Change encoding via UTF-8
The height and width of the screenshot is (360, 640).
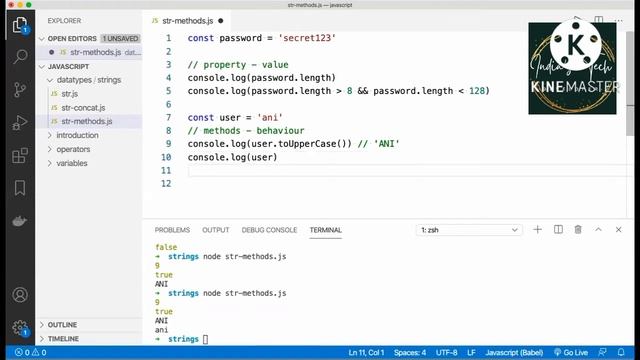(x=447, y=353)
